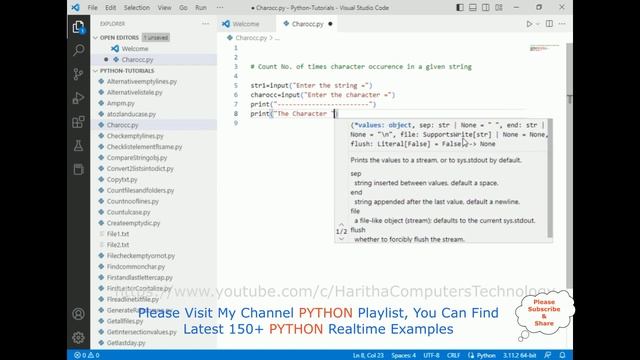Viewport: 640px width, 360px height.
Task: Open notifications bell in status bar
Action: pos(562,355)
